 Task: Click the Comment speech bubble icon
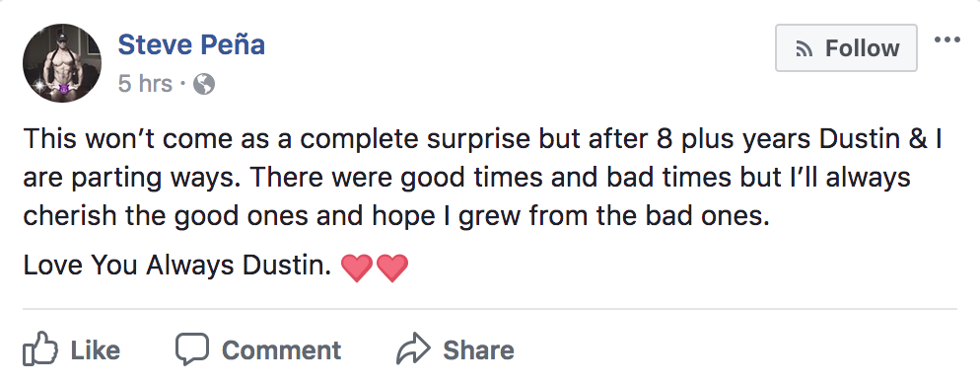pos(191,349)
